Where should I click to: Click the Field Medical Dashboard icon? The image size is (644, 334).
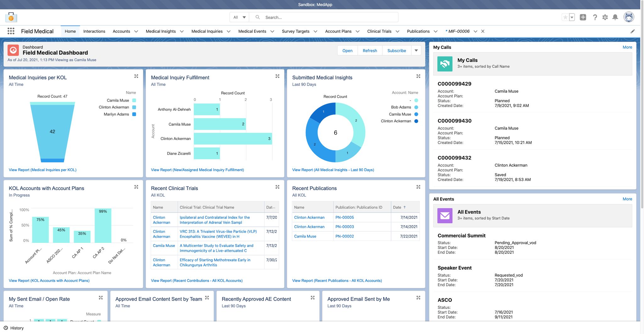click(x=13, y=50)
